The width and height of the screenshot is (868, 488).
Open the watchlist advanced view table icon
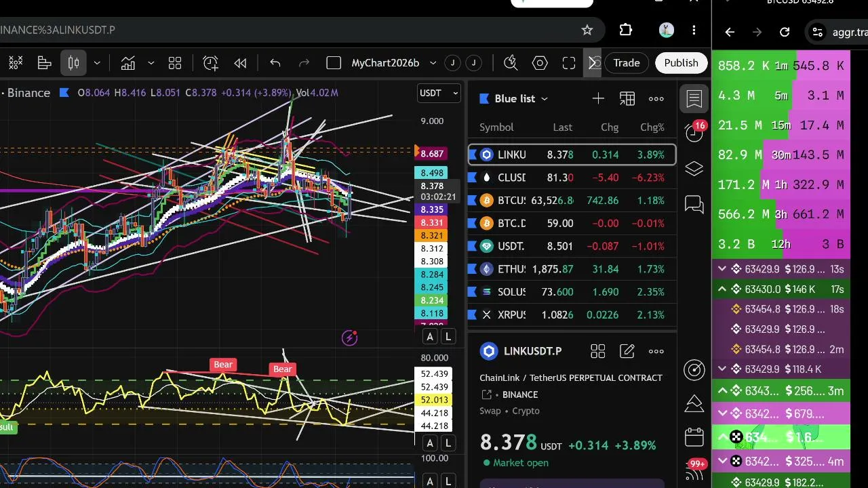point(627,99)
